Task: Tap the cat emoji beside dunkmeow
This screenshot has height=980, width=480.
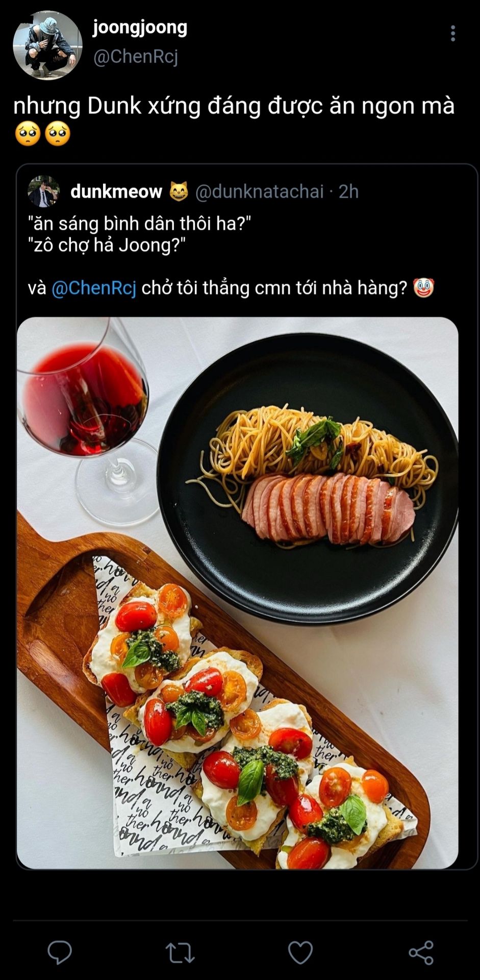Action: coord(179,191)
